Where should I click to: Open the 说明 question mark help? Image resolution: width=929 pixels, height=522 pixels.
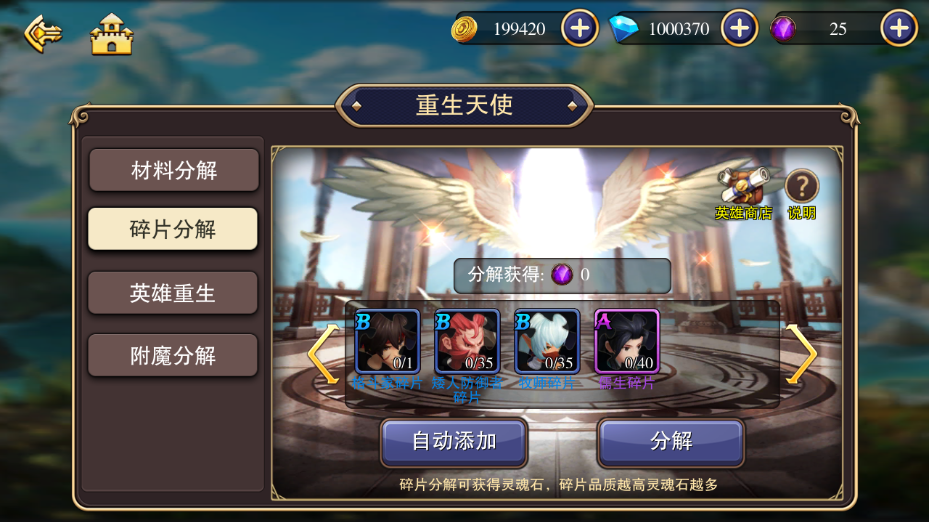point(802,194)
